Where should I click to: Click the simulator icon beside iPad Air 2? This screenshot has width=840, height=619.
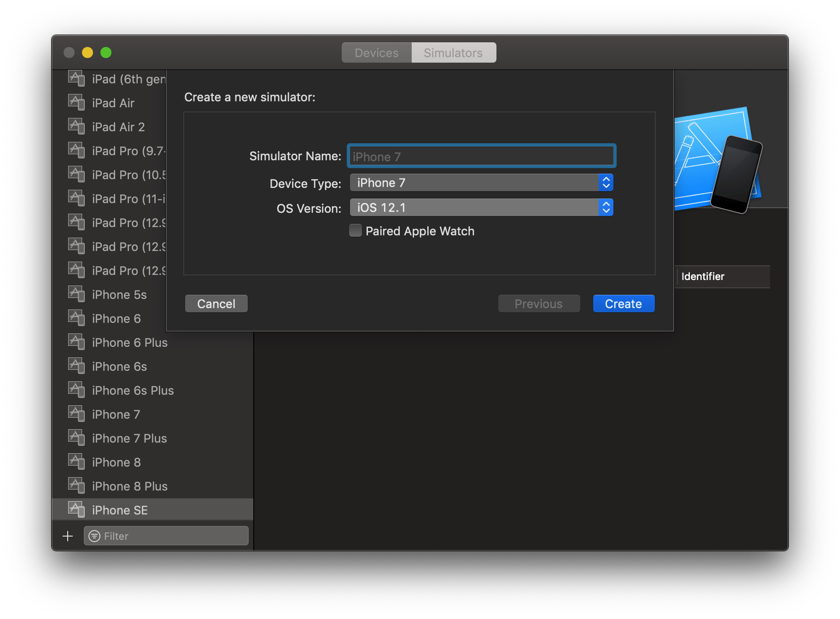click(76, 126)
